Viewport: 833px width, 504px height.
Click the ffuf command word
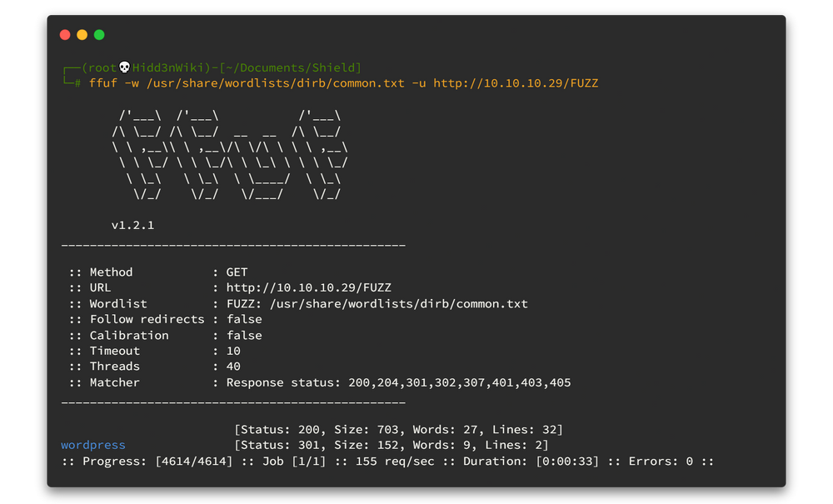pyautogui.click(x=103, y=83)
